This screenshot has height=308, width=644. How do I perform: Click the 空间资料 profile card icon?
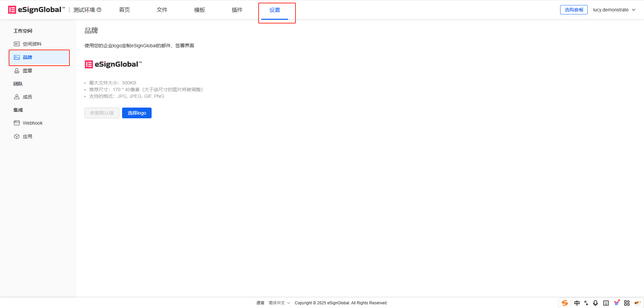point(17,44)
